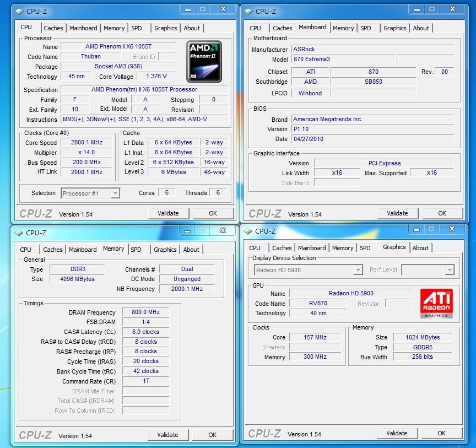Click the Instructions field listing MMX and SSE
Screen dimensions: 476x448
pyautogui.click(x=144, y=120)
